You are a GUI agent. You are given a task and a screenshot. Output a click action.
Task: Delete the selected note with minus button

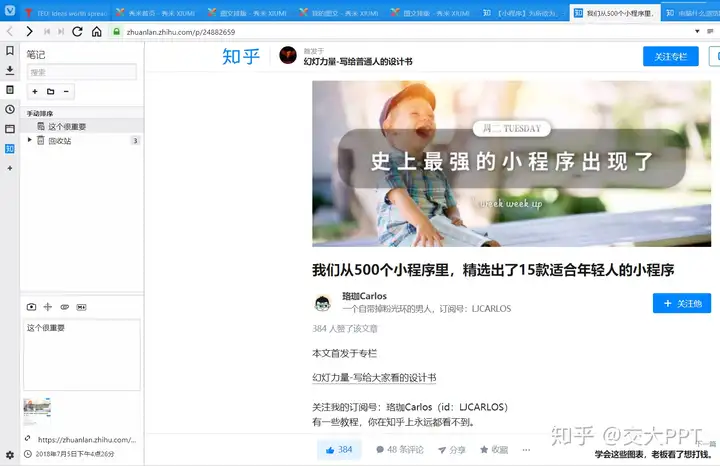[x=66, y=91]
